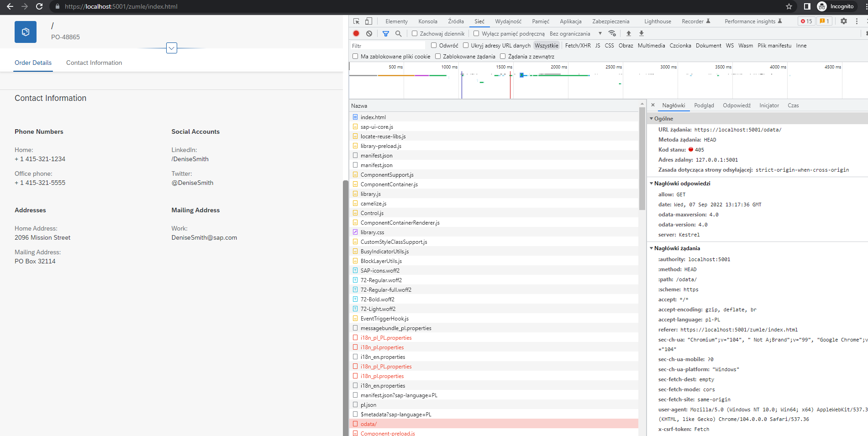Select the $metadata?sap-language=PL request
Screen dimensions: 868x436
coord(494,415)
